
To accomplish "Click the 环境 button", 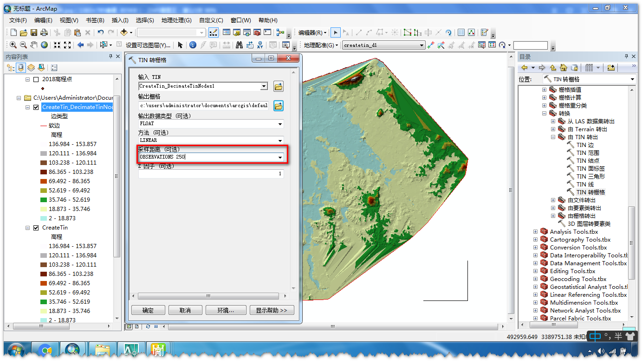I will (x=226, y=310).
